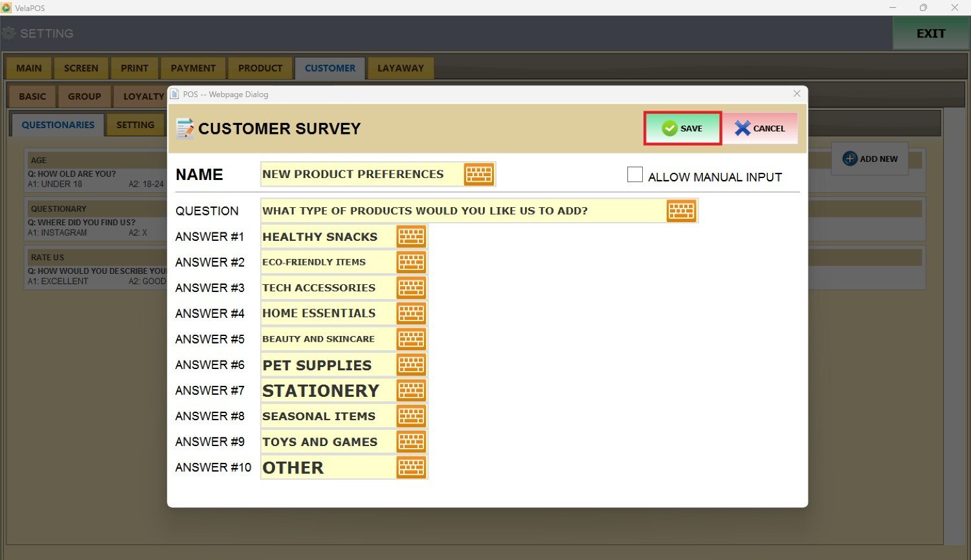
Task: Click Add New questionnaire button
Action: 869,159
